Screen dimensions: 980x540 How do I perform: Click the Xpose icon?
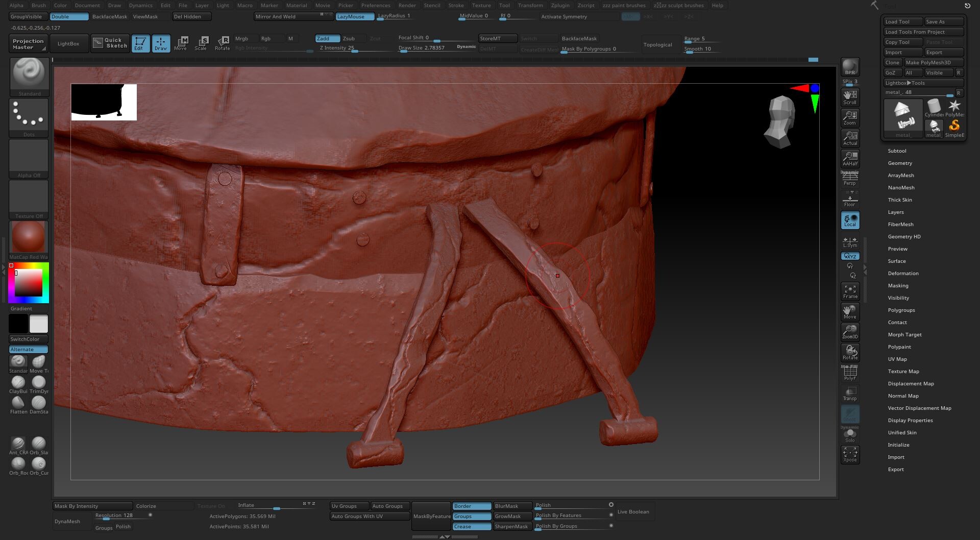850,454
